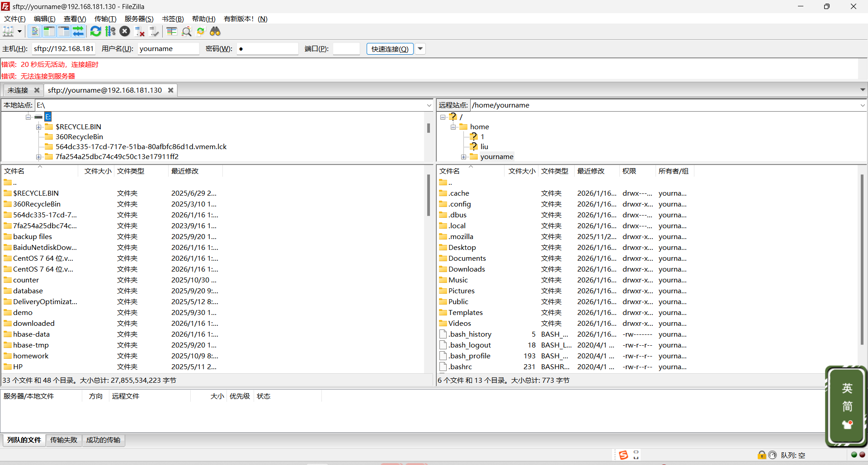Collapse the remote home tree node
The image size is (868, 465).
coord(453,127)
